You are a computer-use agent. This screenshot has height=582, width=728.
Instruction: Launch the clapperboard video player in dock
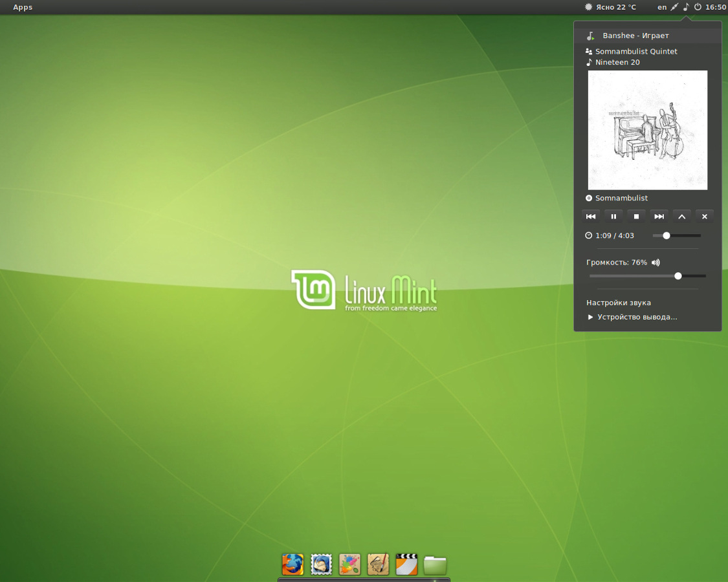[406, 565]
